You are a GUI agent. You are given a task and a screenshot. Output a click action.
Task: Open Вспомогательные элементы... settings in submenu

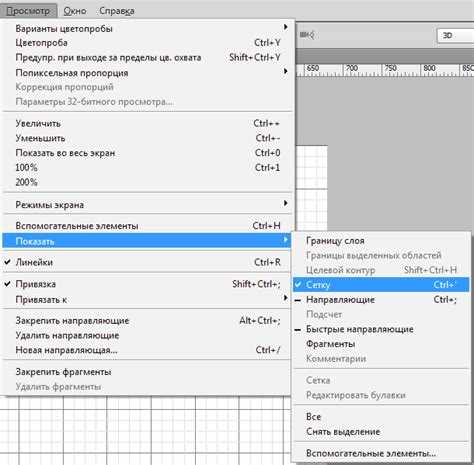coord(381,453)
